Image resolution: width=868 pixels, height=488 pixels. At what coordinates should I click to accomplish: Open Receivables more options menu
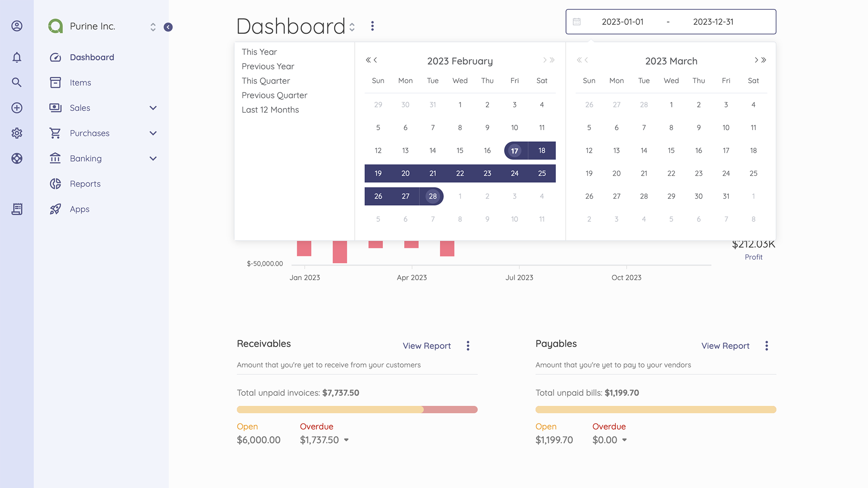pyautogui.click(x=468, y=346)
